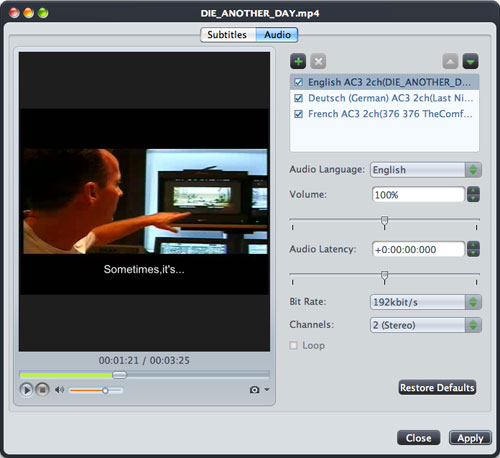Select the Audio tab
The width and height of the screenshot is (500, 458).
(x=277, y=35)
